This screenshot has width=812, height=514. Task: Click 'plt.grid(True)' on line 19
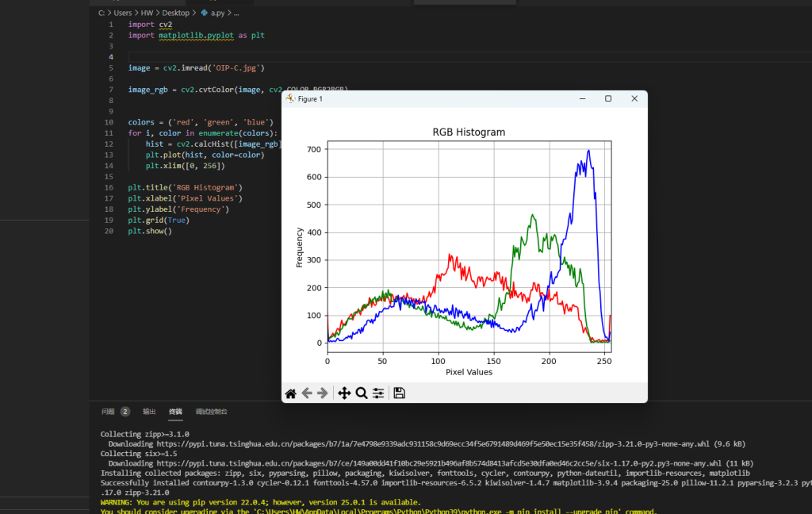(159, 221)
